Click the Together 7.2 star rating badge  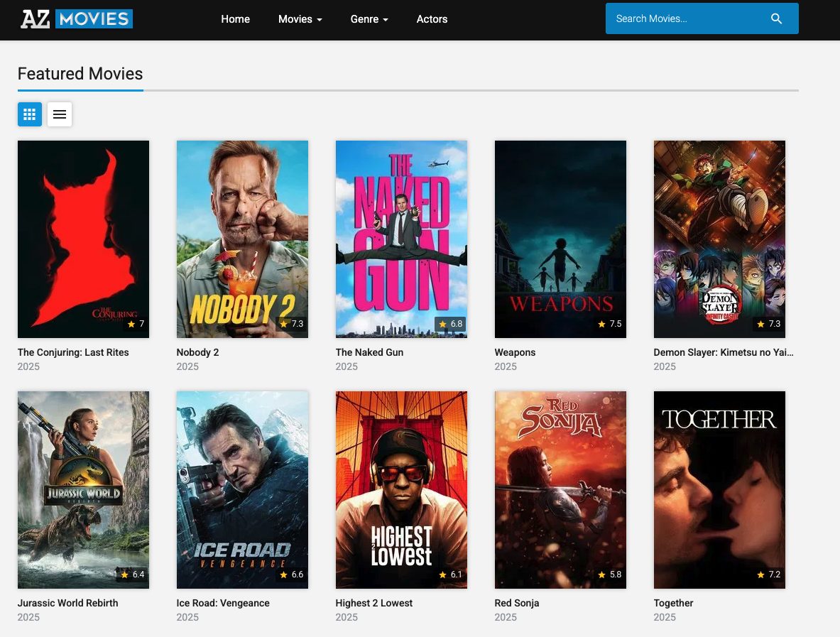point(768,575)
